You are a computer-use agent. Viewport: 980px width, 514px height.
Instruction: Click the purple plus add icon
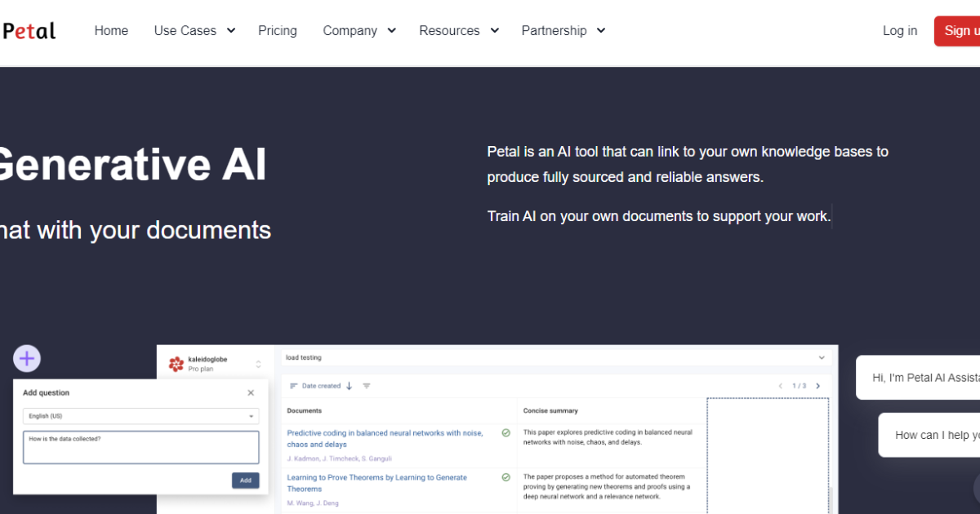[x=27, y=358]
